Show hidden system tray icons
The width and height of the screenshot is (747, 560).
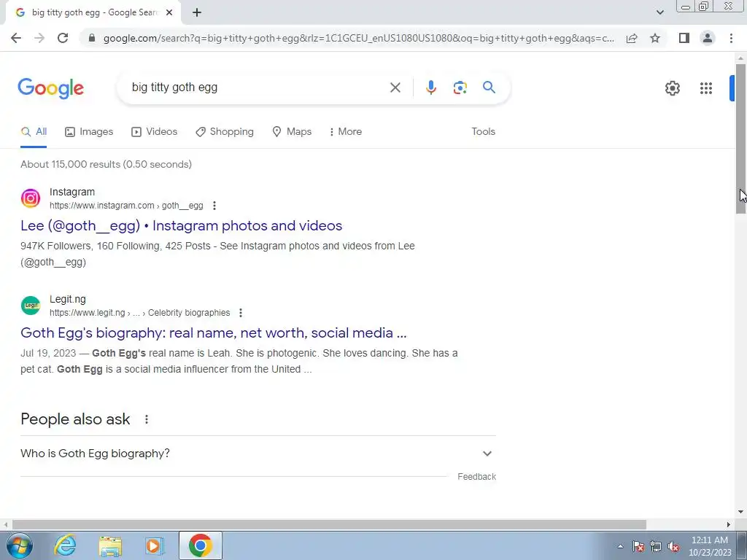(620, 547)
